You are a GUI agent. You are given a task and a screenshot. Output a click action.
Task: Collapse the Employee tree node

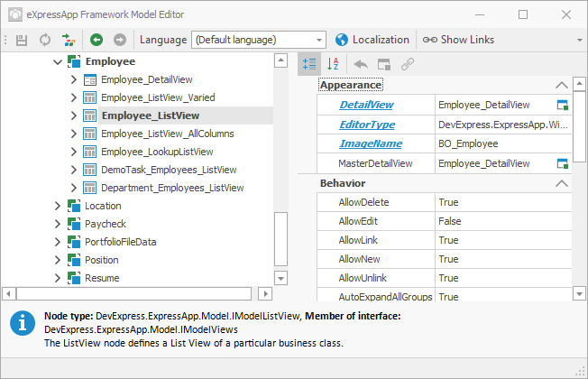58,61
